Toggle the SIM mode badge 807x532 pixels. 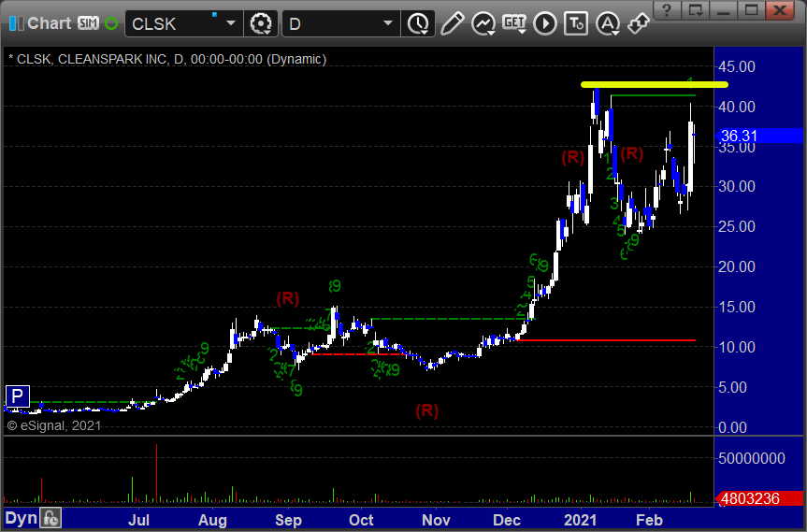88,23
